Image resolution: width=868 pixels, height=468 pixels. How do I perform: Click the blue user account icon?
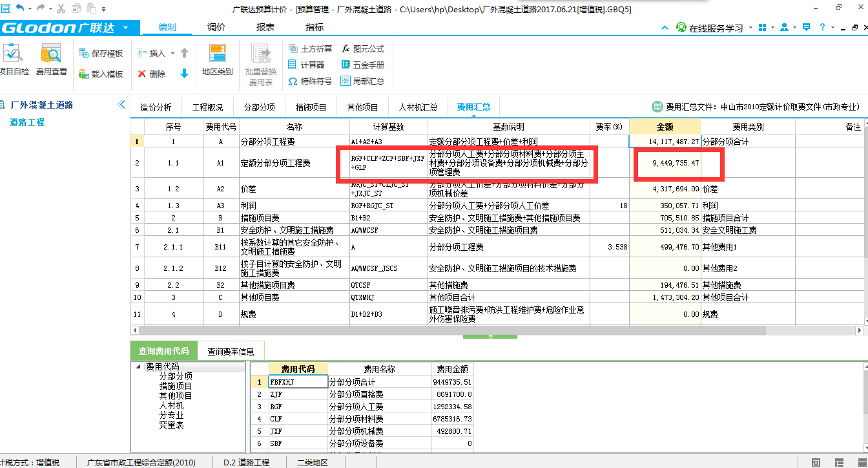(784, 28)
